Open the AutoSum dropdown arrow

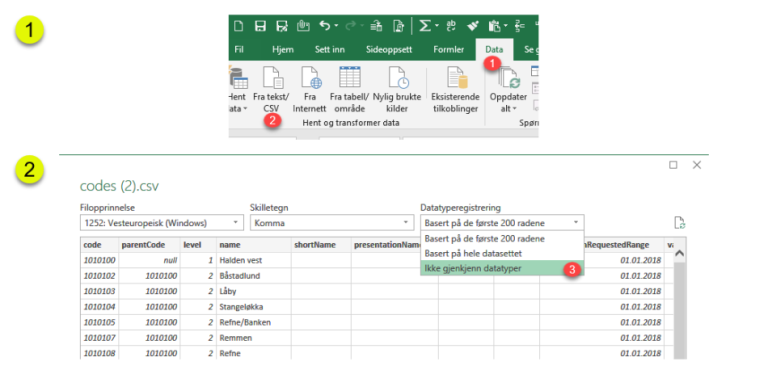point(436,26)
